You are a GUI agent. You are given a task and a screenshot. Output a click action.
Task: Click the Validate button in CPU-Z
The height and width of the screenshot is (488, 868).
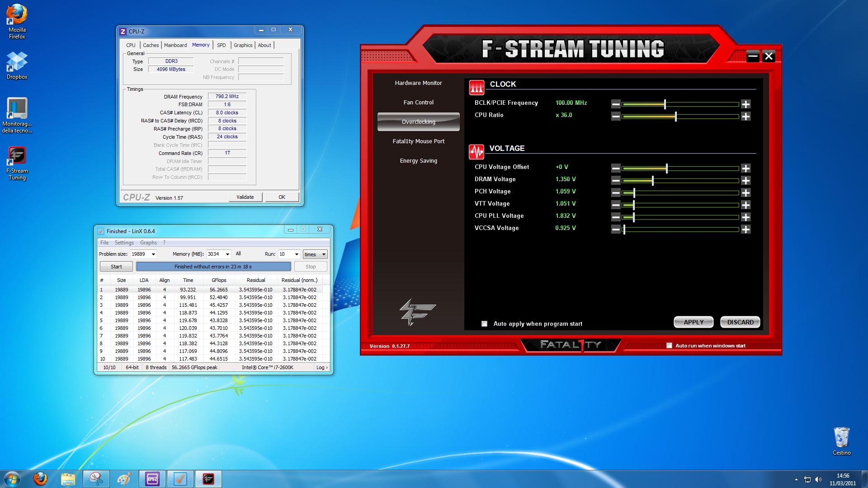(x=245, y=197)
